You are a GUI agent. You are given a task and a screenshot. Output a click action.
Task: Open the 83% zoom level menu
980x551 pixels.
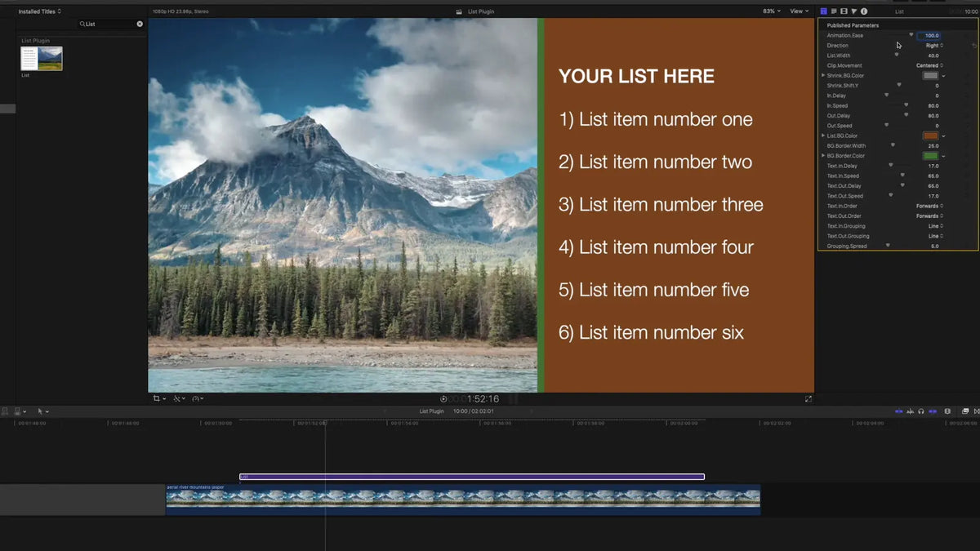coord(772,11)
